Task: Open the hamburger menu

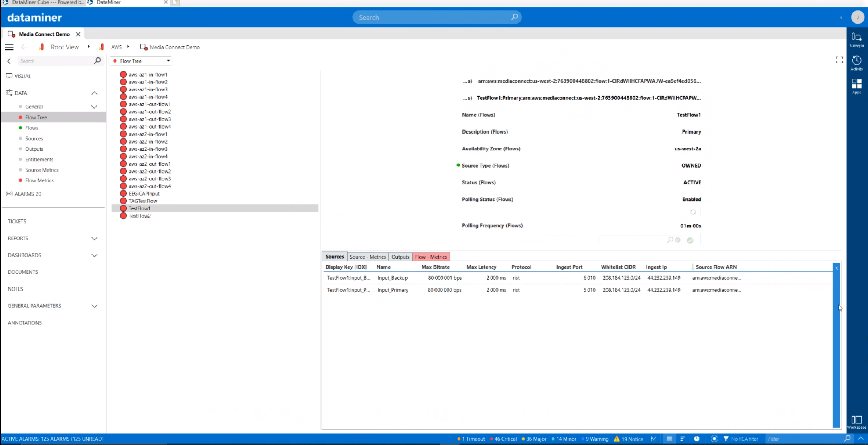Action: (x=9, y=47)
